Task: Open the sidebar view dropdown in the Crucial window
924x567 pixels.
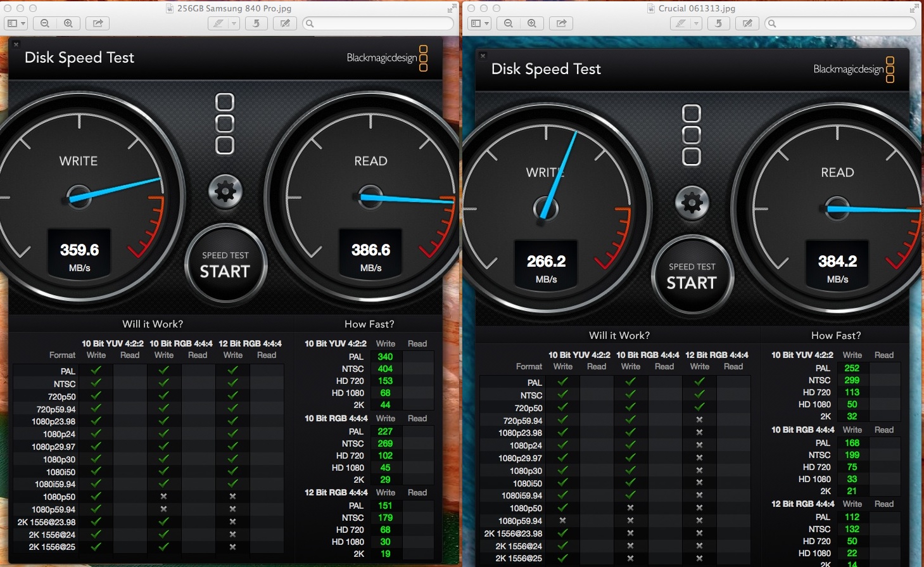Action: pyautogui.click(x=488, y=23)
